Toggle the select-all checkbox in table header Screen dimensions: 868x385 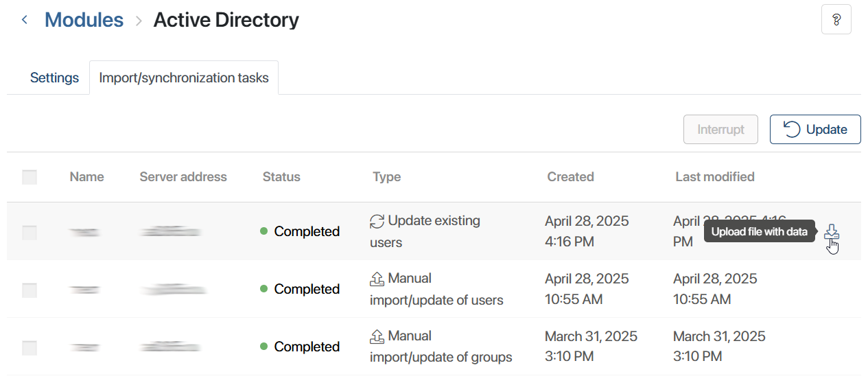click(x=30, y=177)
